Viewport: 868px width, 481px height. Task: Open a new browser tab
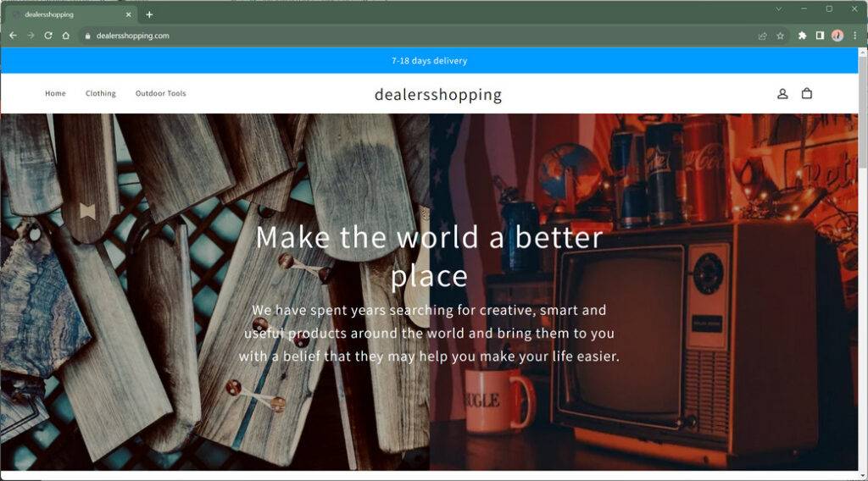click(x=149, y=14)
